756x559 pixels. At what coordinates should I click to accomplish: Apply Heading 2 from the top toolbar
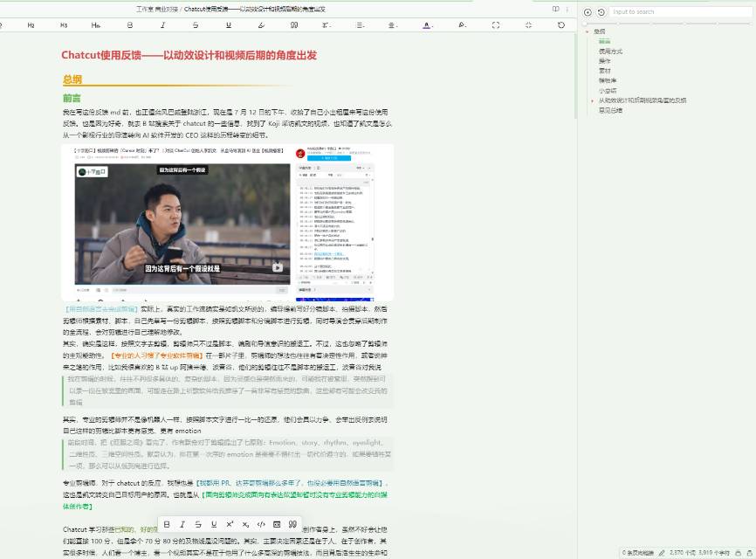[31, 25]
